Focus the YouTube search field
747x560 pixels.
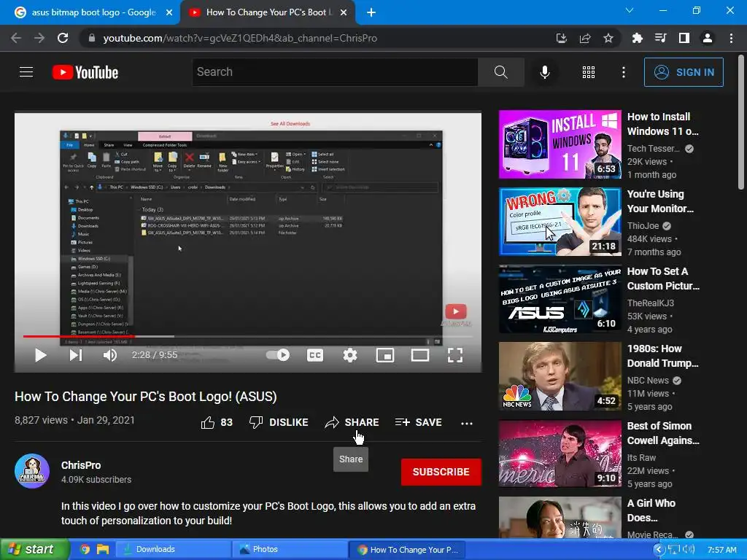click(335, 72)
